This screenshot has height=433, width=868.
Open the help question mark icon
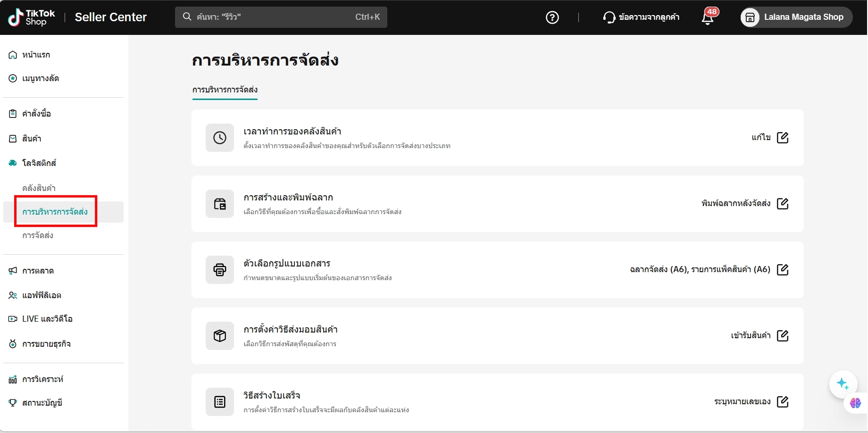click(x=552, y=17)
